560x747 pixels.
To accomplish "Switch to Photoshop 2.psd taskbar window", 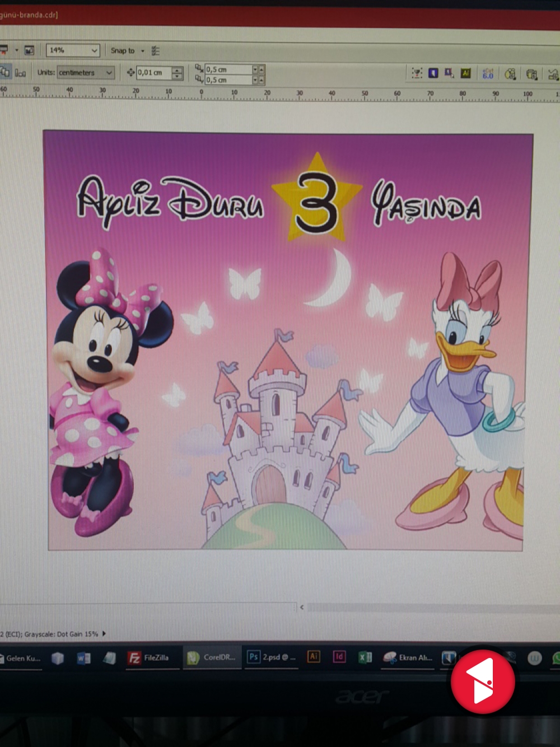I will [272, 657].
